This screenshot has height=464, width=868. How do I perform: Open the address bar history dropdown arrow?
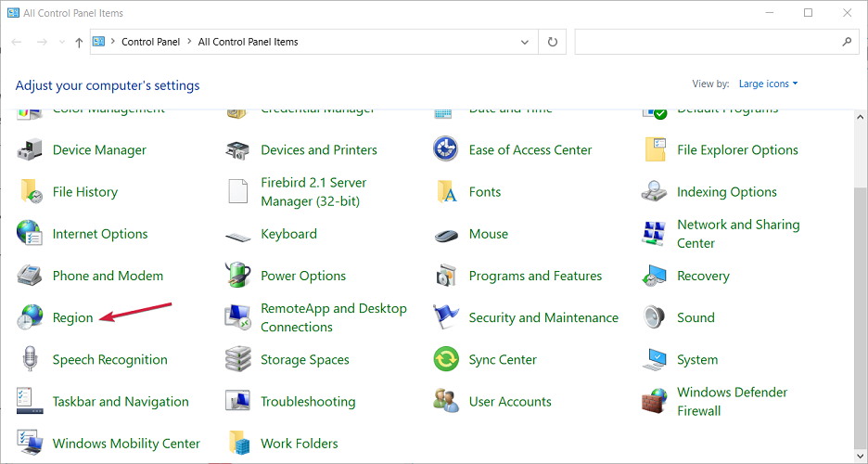click(x=526, y=42)
